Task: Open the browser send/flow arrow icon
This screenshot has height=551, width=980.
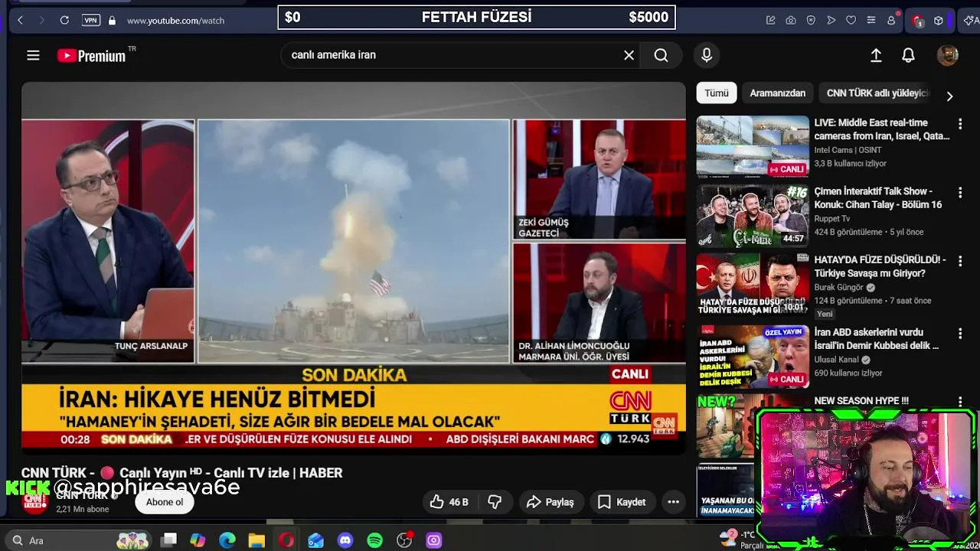Action: coord(831,21)
